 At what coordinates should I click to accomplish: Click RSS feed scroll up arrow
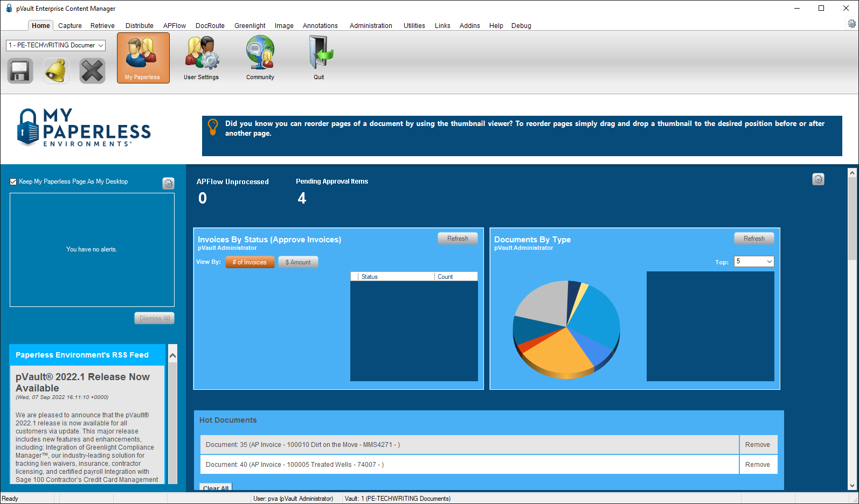pyautogui.click(x=172, y=355)
